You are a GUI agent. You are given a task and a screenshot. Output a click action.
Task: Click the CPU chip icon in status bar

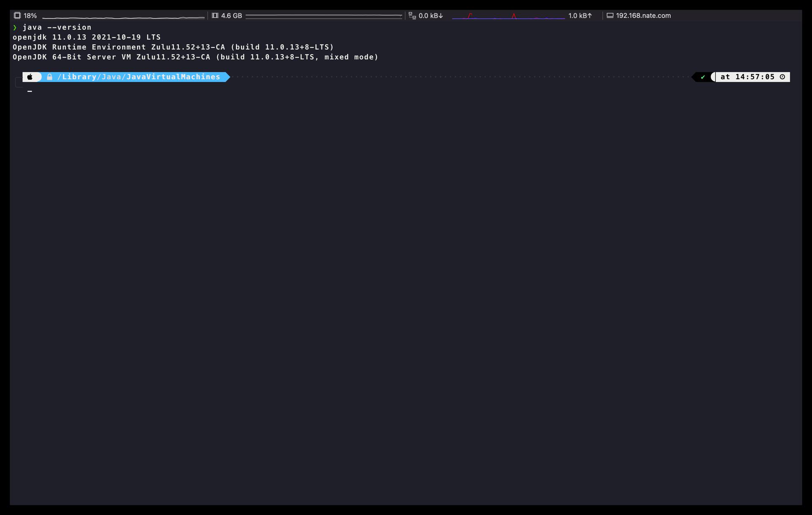(17, 16)
